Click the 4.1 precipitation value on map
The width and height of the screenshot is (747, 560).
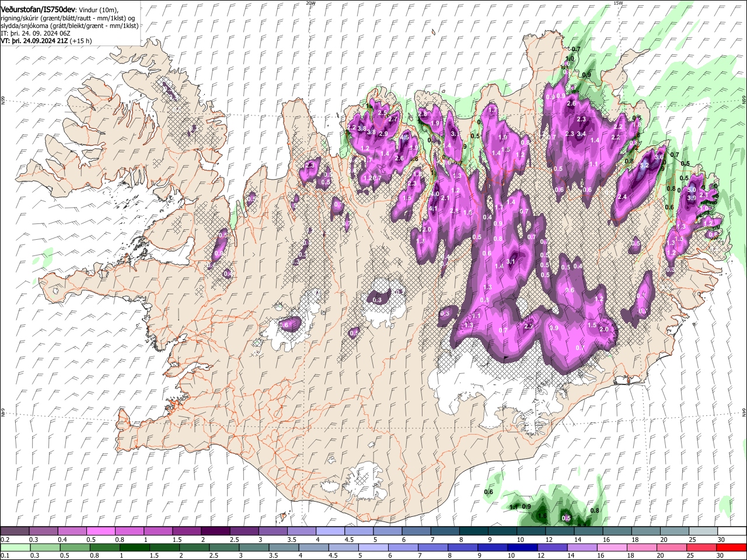tap(433, 209)
